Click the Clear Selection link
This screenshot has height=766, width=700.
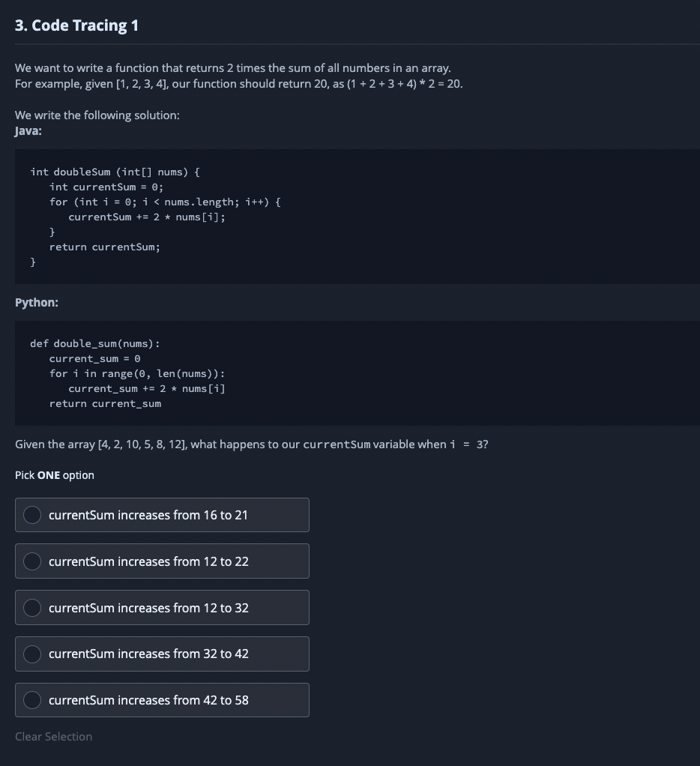[x=53, y=736]
